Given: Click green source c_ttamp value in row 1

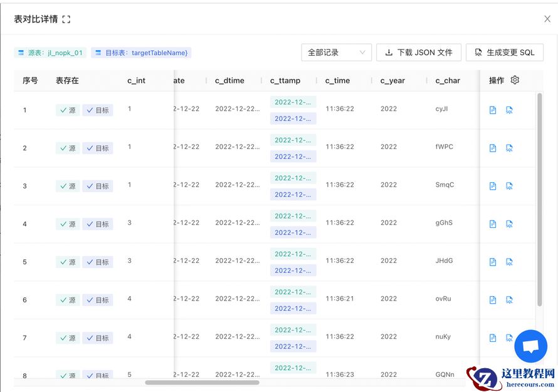Looking at the screenshot, I should point(293,102).
